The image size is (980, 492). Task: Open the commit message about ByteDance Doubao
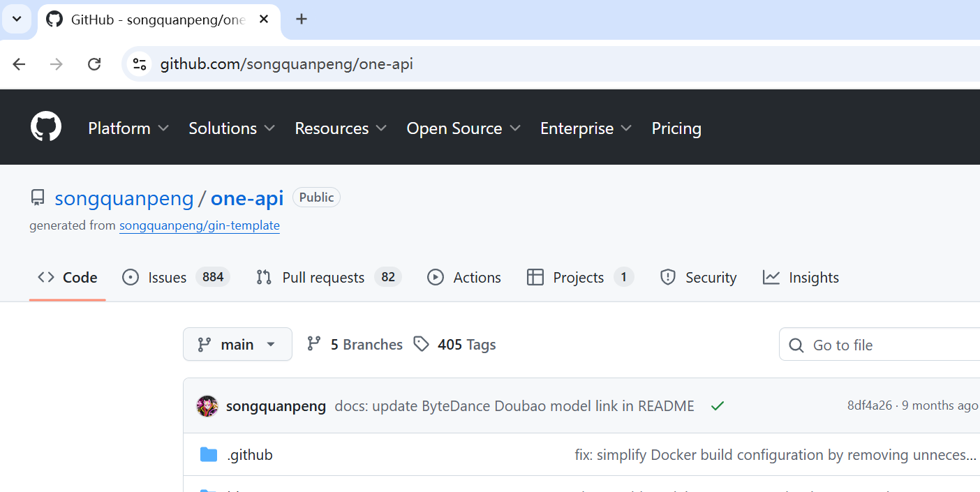[x=514, y=405]
